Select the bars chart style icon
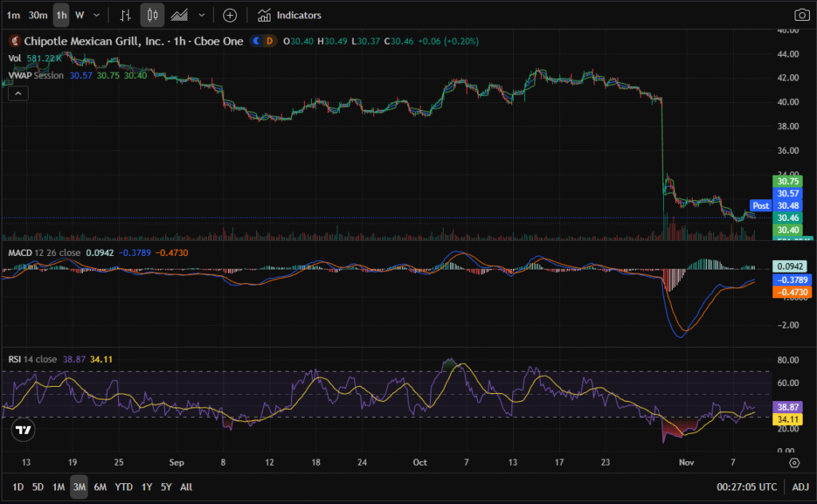The image size is (817, 504). pos(125,15)
